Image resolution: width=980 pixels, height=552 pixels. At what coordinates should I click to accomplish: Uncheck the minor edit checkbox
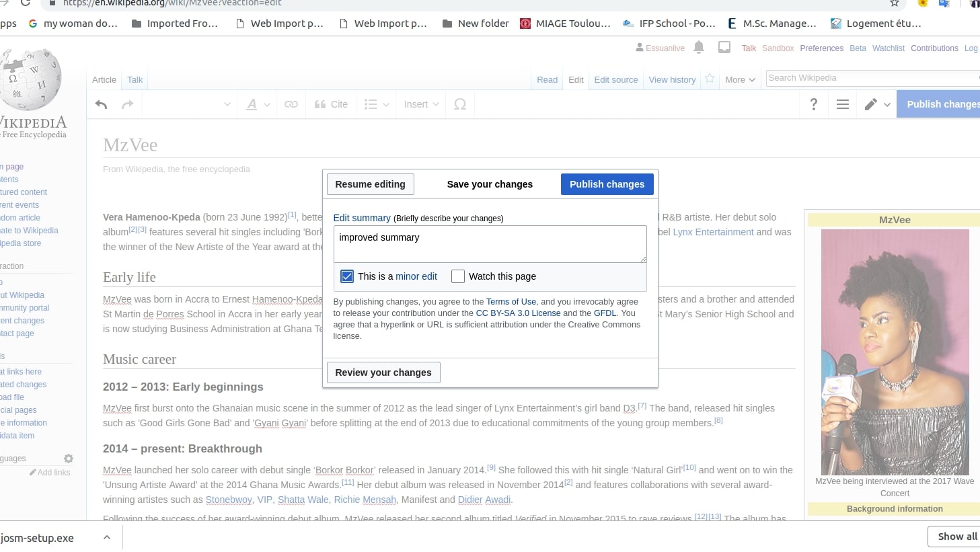(347, 276)
